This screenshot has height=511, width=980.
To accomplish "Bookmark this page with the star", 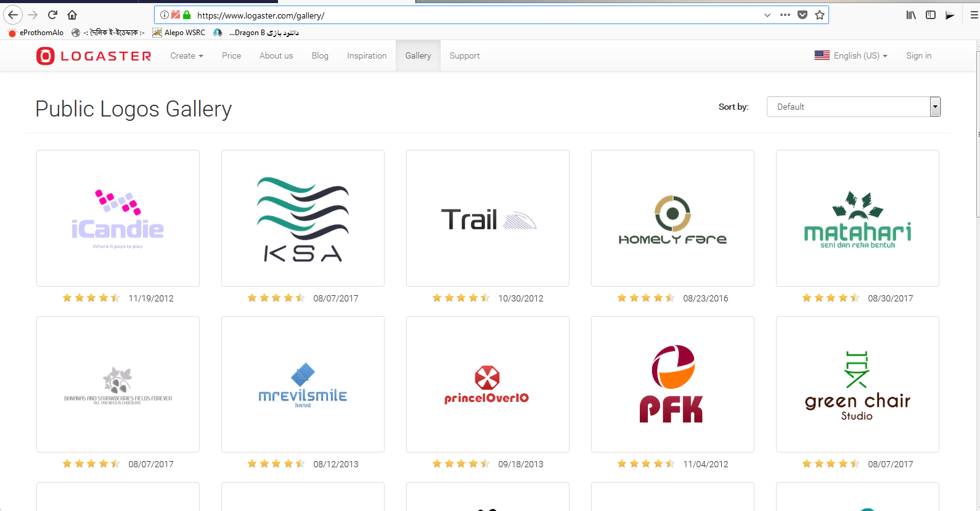I will [x=820, y=15].
